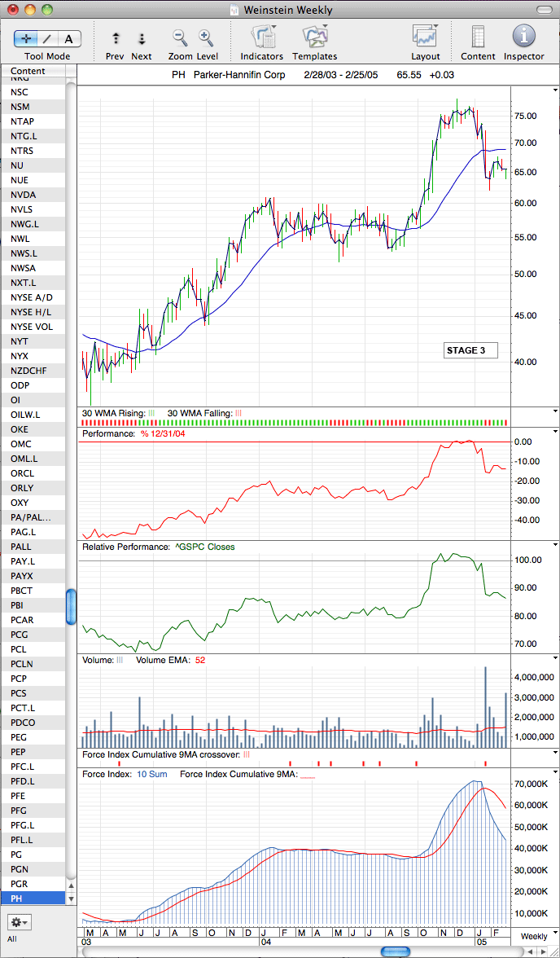The width and height of the screenshot is (560, 958).
Task: Open the Force Index crossover pane dropdown
Action: click(555, 754)
